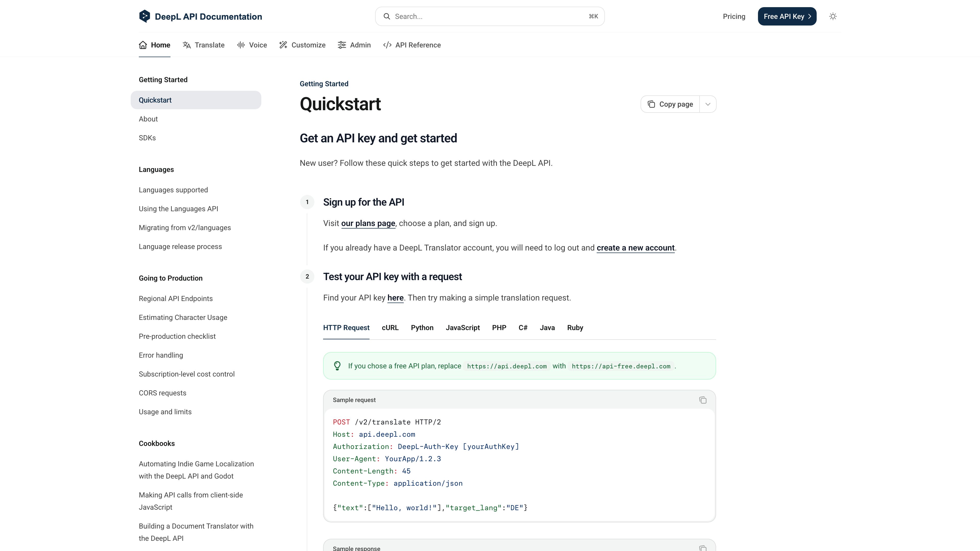980x551 pixels.
Task: Click the DeepL logo icon
Action: tap(144, 16)
